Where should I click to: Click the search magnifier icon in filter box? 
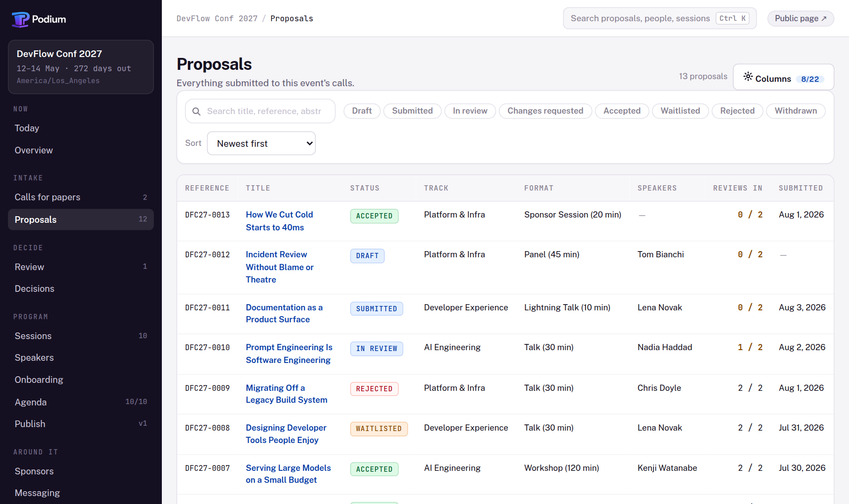(196, 111)
